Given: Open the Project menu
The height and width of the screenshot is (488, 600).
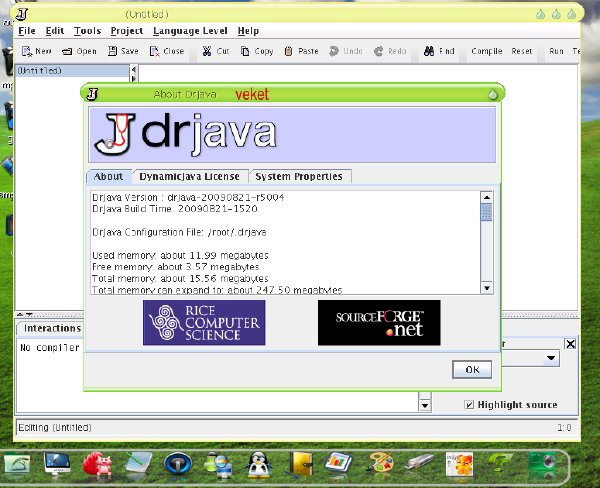Looking at the screenshot, I should (127, 31).
